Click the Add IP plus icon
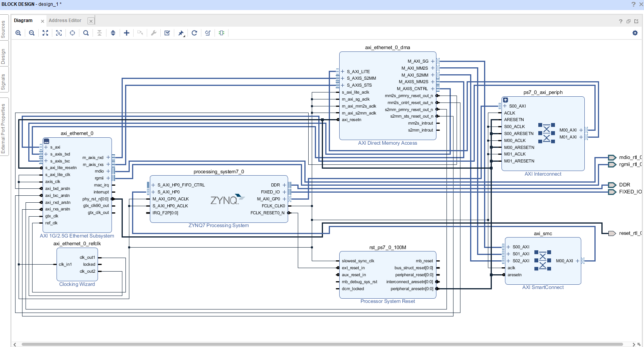The height and width of the screenshot is (347, 644). point(127,33)
